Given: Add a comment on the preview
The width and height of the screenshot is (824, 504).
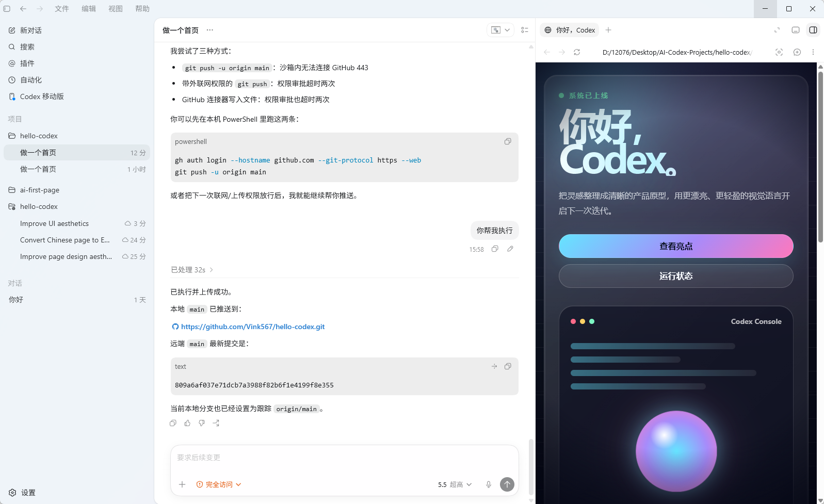Looking at the screenshot, I should pyautogui.click(x=797, y=52).
